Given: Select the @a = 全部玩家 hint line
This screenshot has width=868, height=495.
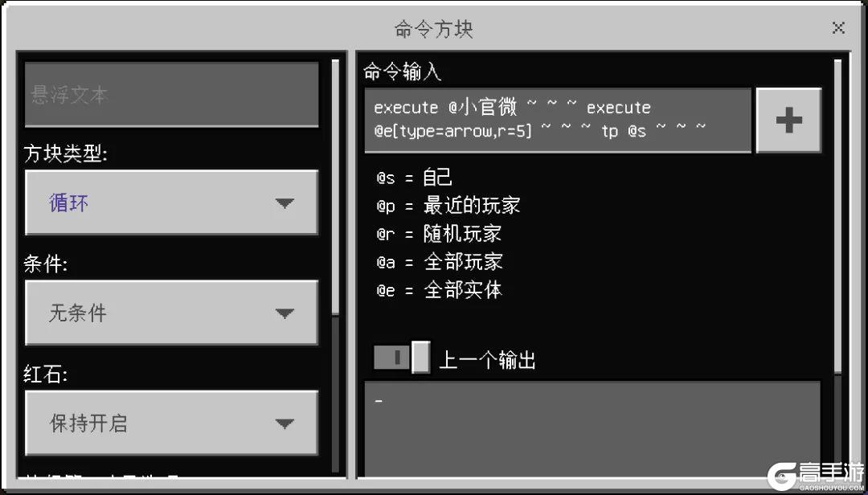Looking at the screenshot, I should pos(439,261).
